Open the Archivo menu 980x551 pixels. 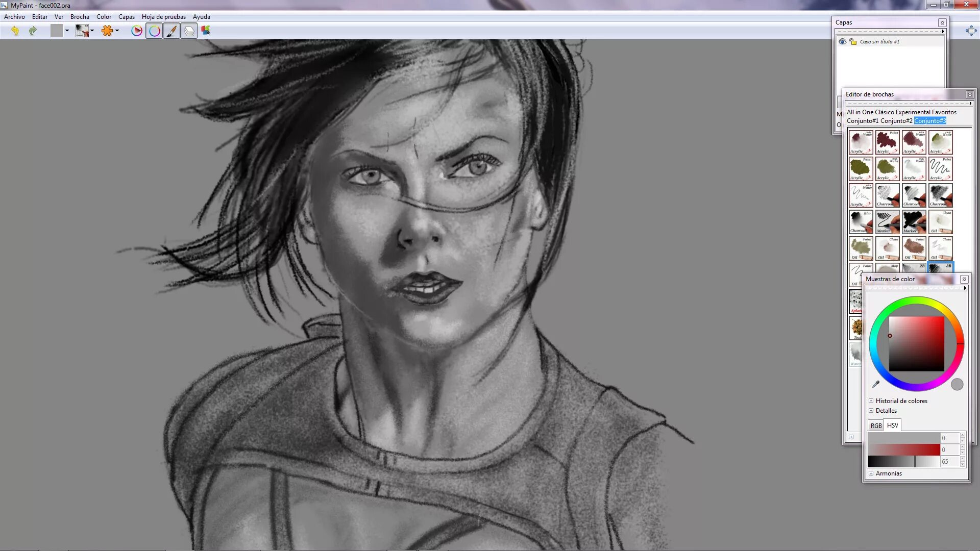[x=14, y=17]
